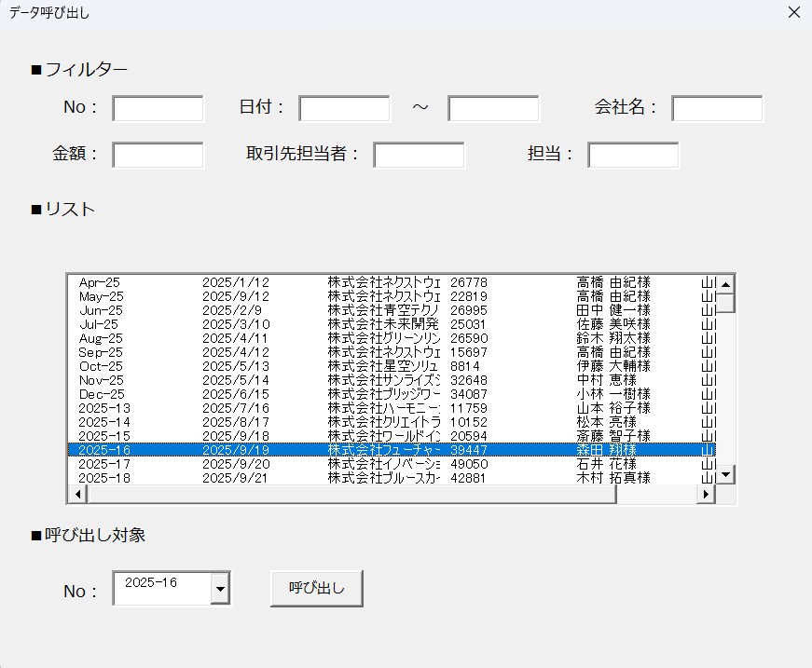Click the list scroll-down arrow
Screen dimensions: 812x668
[725, 474]
